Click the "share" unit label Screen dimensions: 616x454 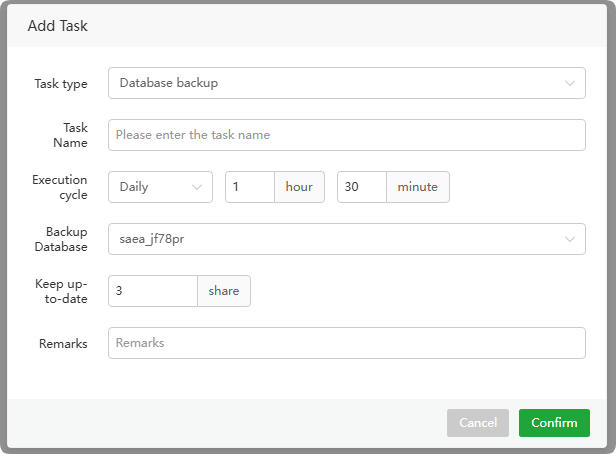224,291
